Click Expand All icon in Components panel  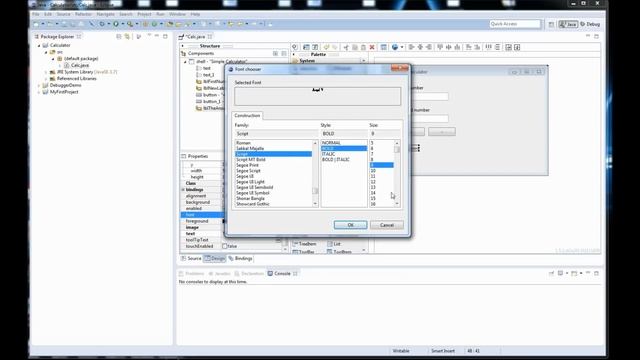[276, 53]
